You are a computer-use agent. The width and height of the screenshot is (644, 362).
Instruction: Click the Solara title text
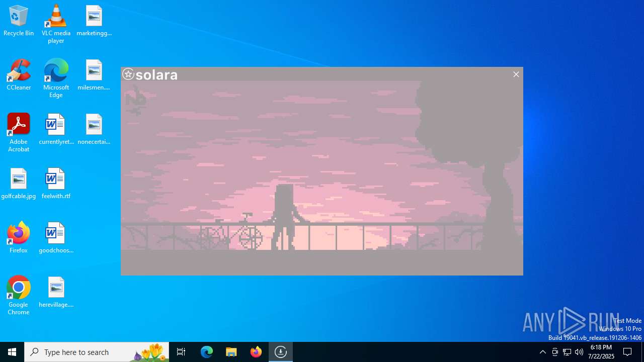tap(157, 75)
